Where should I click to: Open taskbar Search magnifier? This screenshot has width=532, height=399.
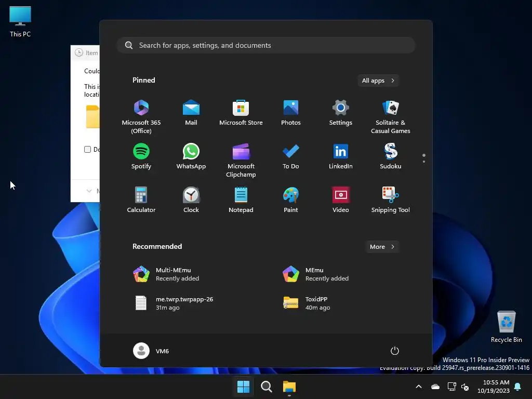click(x=267, y=387)
